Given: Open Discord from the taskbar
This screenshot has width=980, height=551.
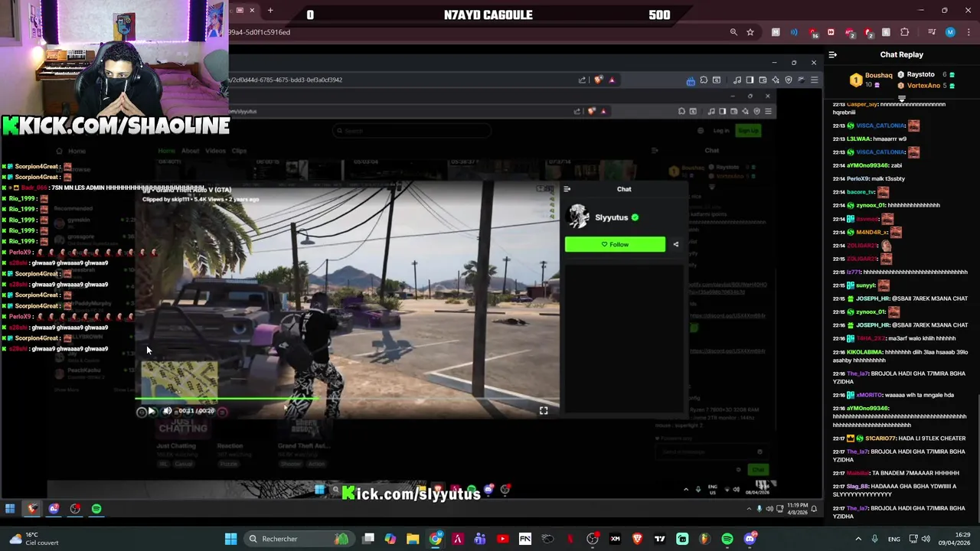Looking at the screenshot, I should pos(750,539).
